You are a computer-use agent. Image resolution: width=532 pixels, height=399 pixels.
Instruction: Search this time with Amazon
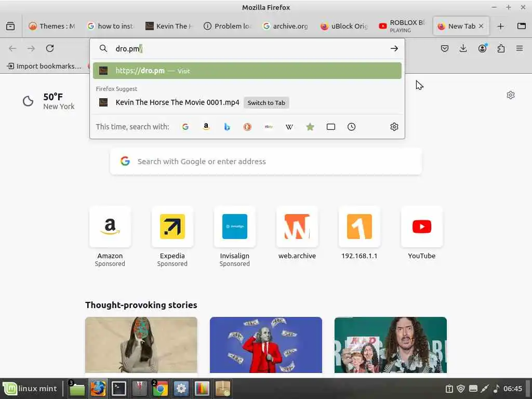pos(206,127)
